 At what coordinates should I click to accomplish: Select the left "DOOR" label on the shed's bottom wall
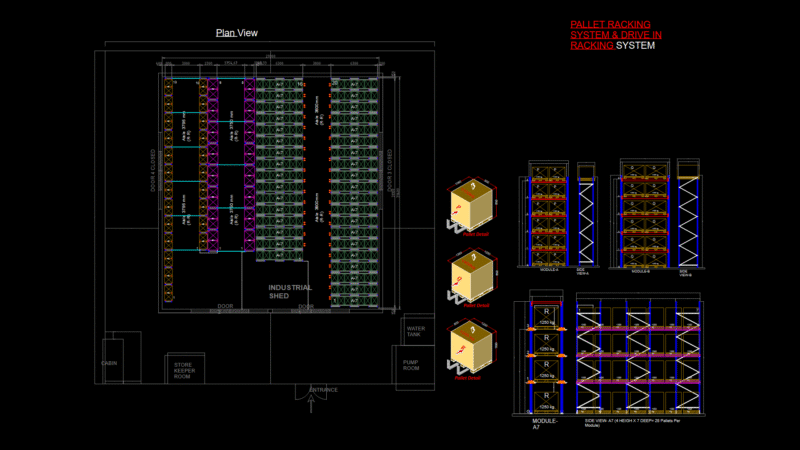[x=225, y=306]
